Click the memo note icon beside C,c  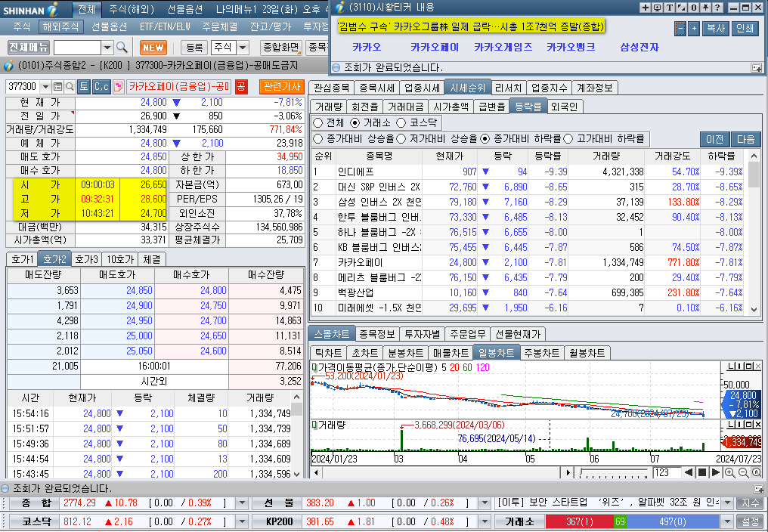118,87
